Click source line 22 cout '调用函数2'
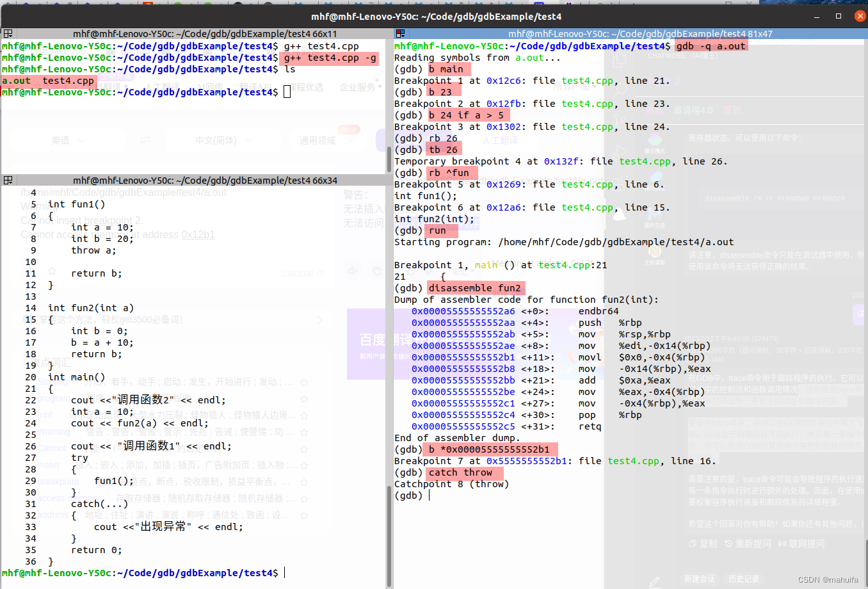This screenshot has height=589, width=868. click(149, 400)
